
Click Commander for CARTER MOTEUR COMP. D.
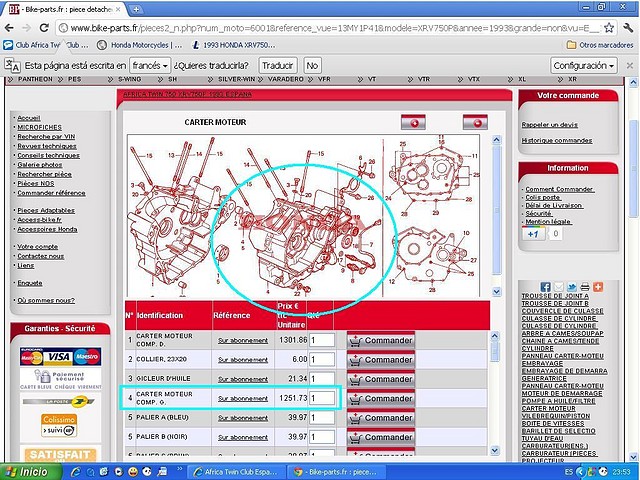[381, 340]
